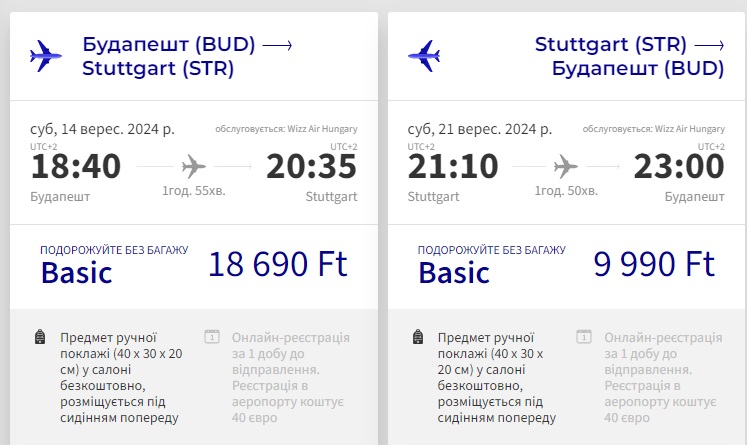This screenshot has width=747, height=445.
Task: Click the date суб, 14 верес. 2024 р.
Action: pyautogui.click(x=102, y=129)
